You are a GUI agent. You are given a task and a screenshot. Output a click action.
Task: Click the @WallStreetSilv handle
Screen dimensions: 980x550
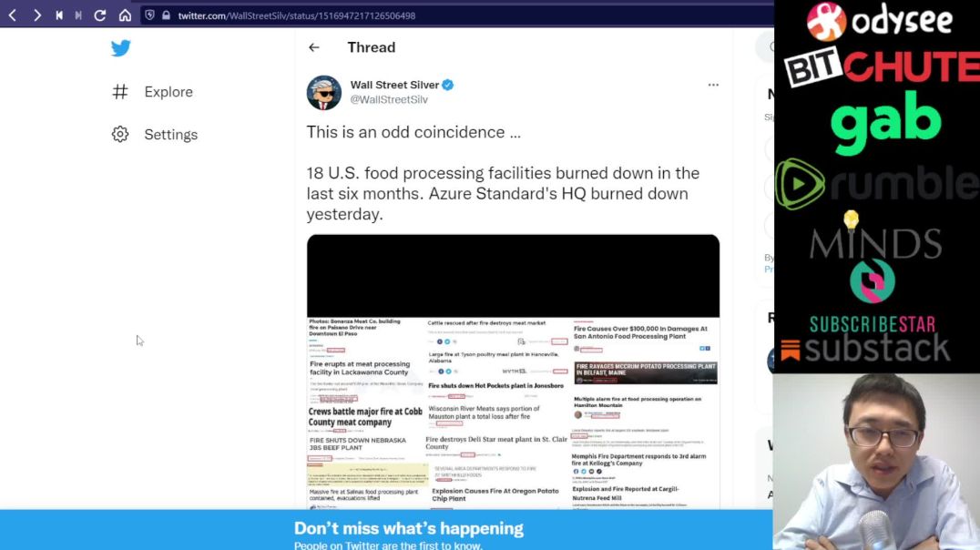(x=389, y=99)
